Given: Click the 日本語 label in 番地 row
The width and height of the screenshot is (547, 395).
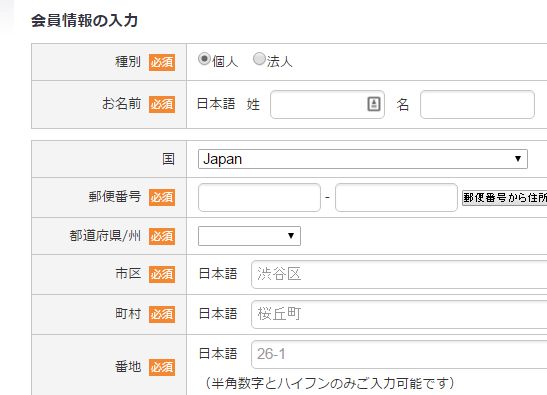Looking at the screenshot, I should click(218, 353).
